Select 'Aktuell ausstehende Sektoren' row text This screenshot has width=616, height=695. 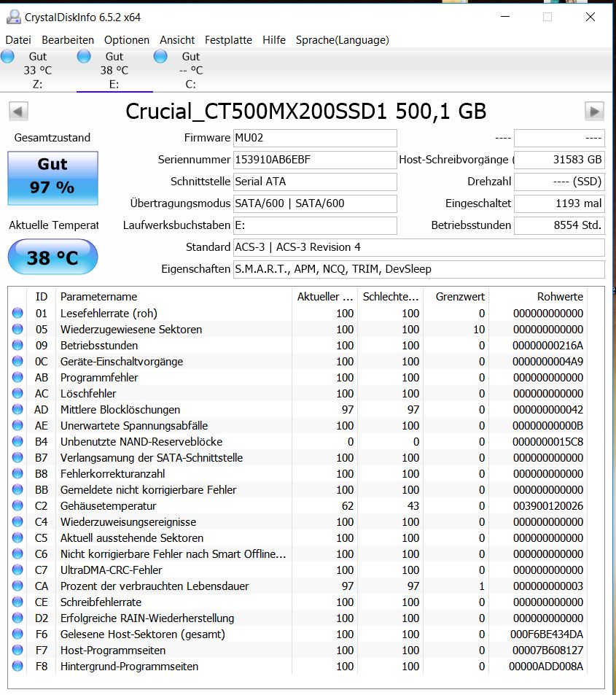(x=132, y=538)
